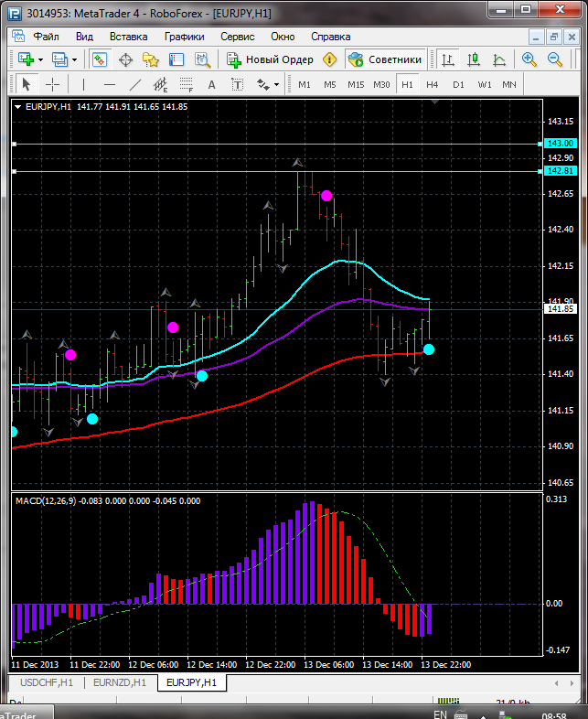The height and width of the screenshot is (719, 588).
Task: Click the 142.81 price label
Action: [560, 171]
